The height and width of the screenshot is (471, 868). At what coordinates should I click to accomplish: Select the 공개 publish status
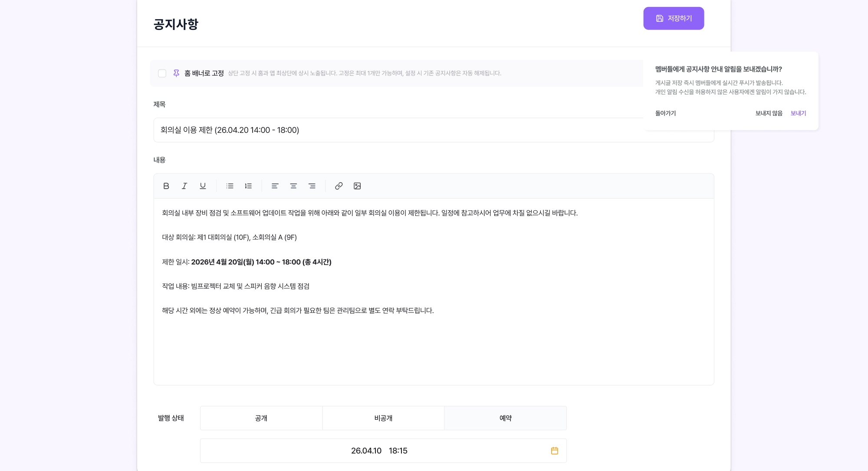click(x=261, y=418)
